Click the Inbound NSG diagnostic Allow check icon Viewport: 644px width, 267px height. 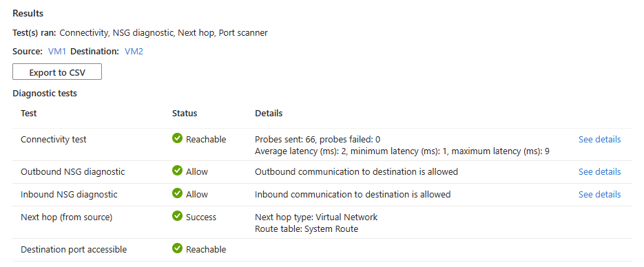click(x=177, y=193)
